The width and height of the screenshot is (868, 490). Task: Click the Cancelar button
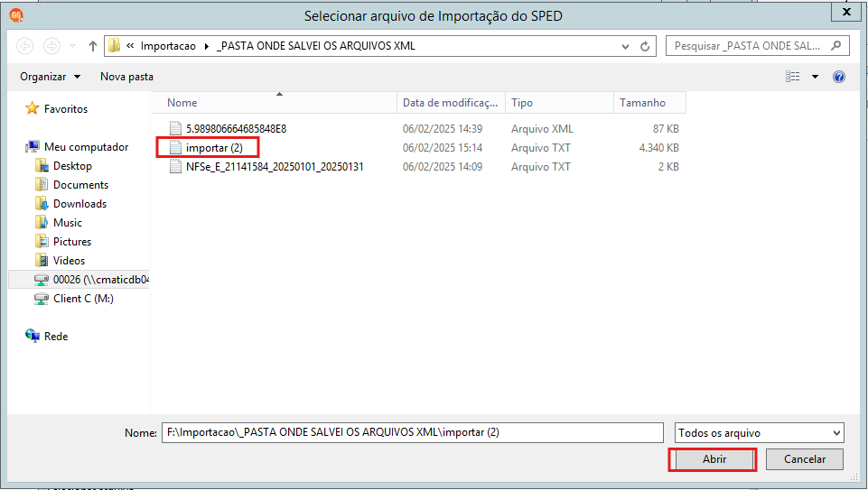(x=805, y=459)
